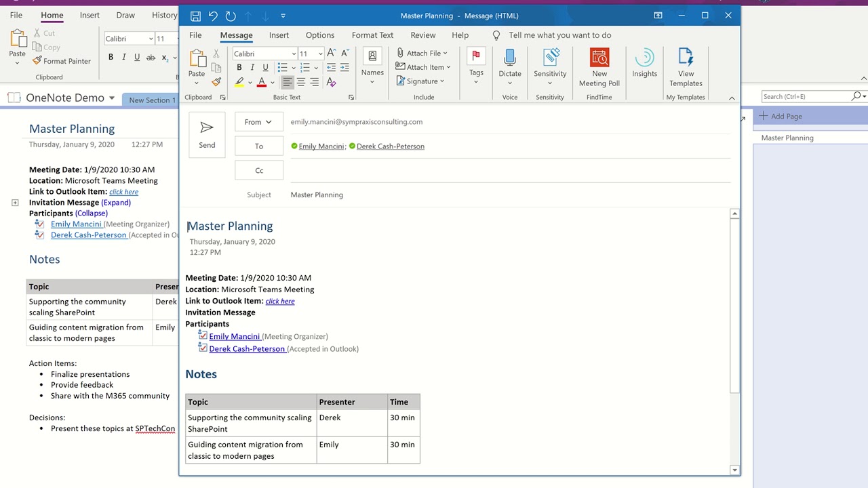Increase font size in Outlook message ribbon
Viewport: 868px width, 488px height.
[x=331, y=53]
